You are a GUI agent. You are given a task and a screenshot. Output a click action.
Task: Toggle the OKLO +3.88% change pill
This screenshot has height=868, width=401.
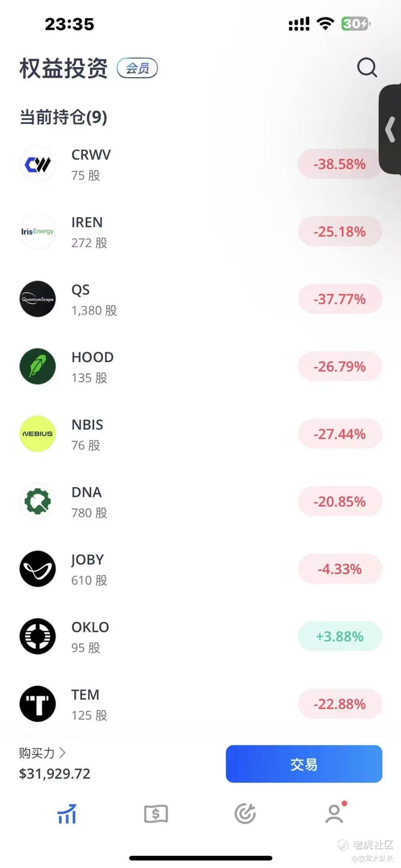point(340,636)
